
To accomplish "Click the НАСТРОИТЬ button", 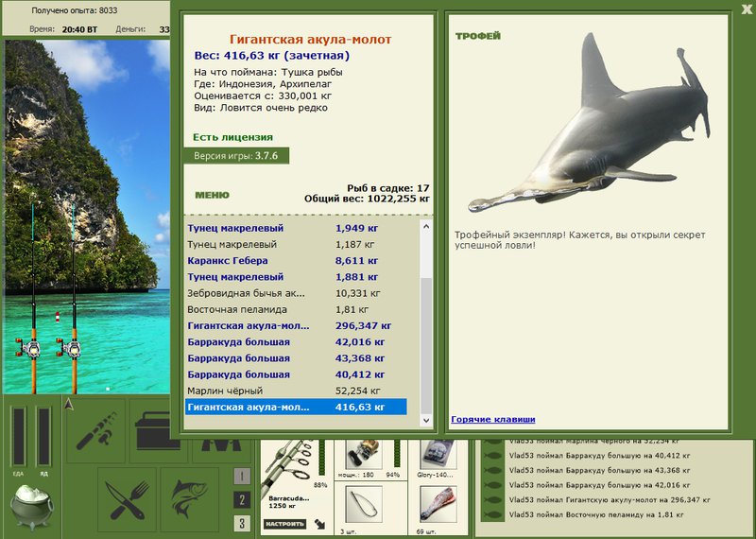I will (285, 524).
